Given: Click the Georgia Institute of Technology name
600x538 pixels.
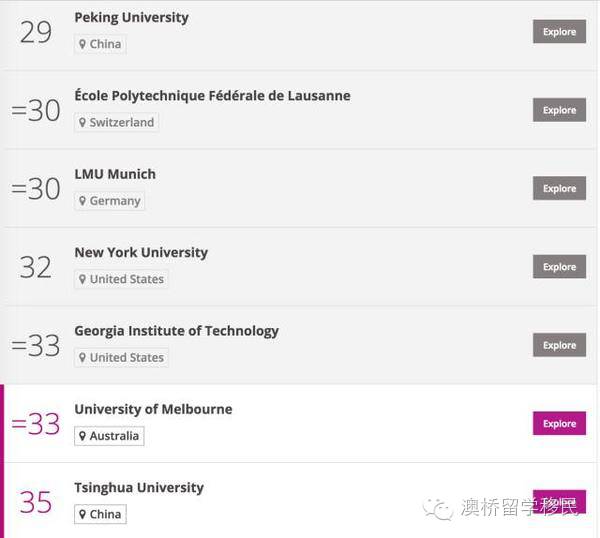Looking at the screenshot, I should coord(176,330).
